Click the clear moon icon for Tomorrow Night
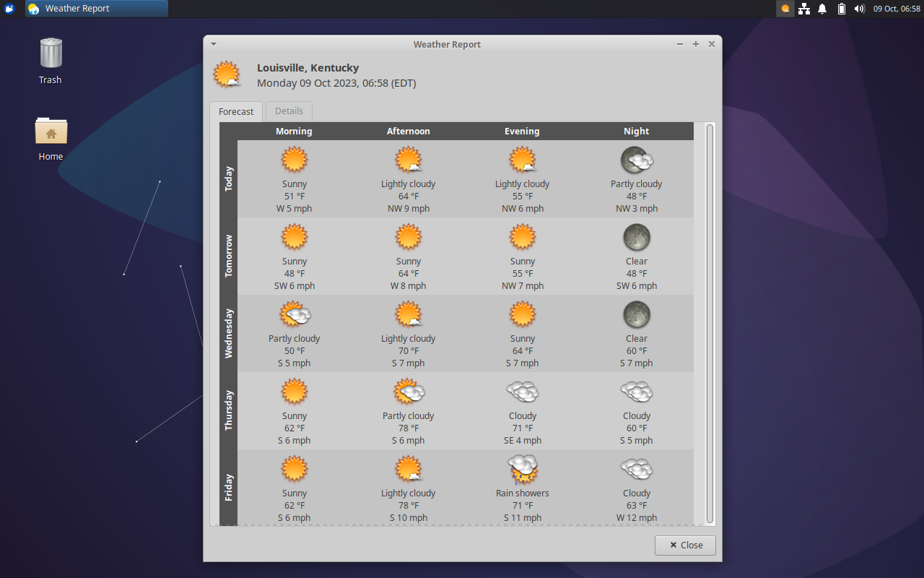 pos(637,237)
